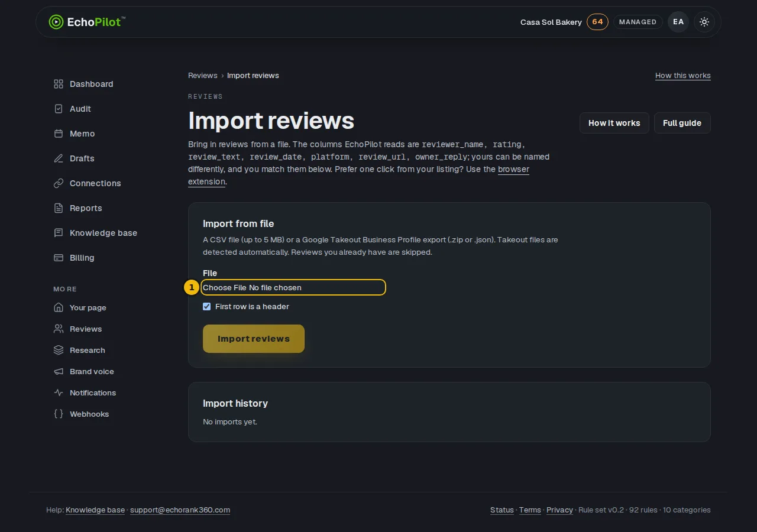This screenshot has width=757, height=532.
Task: Click the 'No imports yet.' text
Action: pyautogui.click(x=230, y=422)
